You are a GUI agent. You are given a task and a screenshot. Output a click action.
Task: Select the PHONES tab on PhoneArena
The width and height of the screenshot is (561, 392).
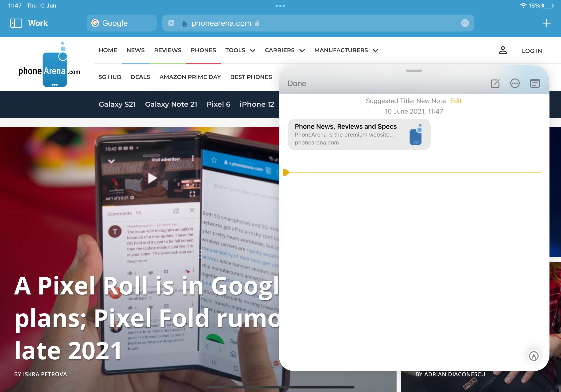(x=203, y=50)
